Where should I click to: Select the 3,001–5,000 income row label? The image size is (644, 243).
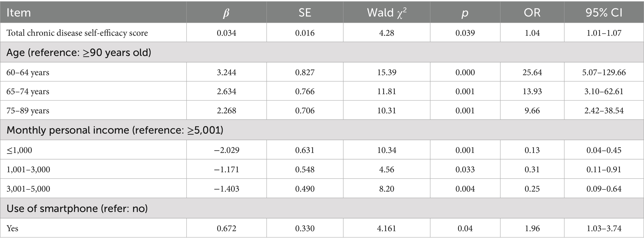(x=28, y=189)
